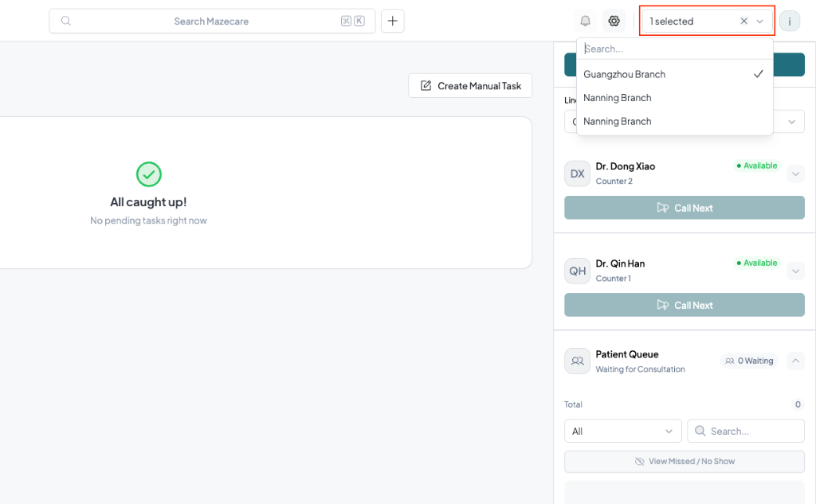Screen dimensions: 816x504
Task: Open the All filter dropdown
Action: point(623,431)
